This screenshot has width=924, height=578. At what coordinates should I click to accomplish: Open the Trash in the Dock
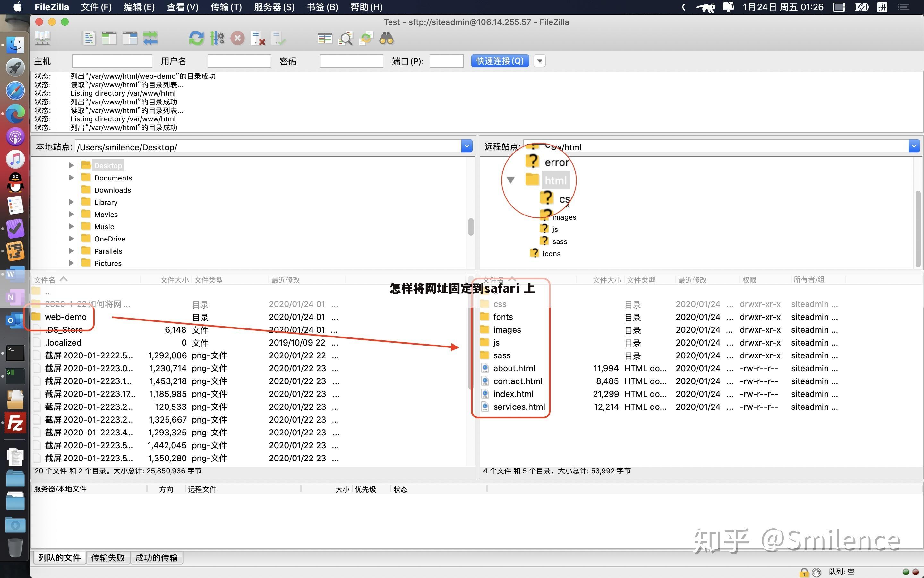(x=15, y=547)
